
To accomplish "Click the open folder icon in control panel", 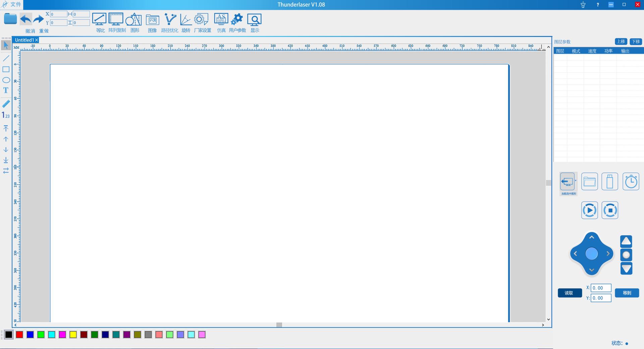I will 589,182.
